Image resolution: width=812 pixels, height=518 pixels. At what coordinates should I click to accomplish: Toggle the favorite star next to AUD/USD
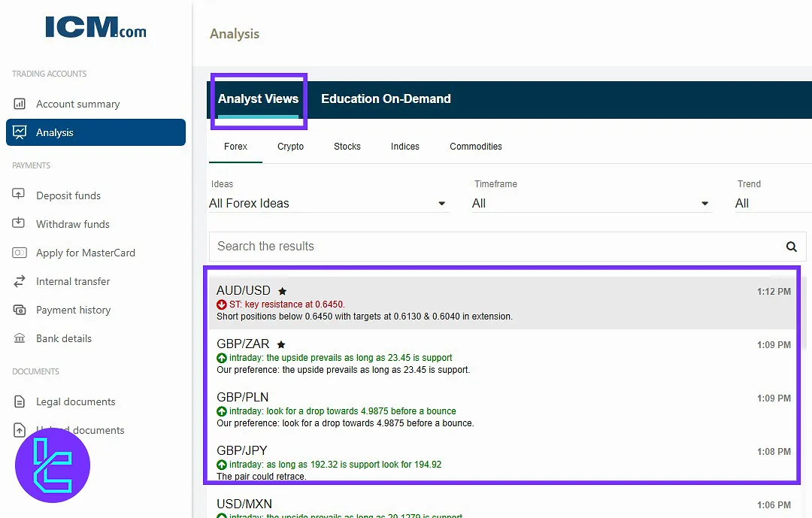tap(283, 291)
